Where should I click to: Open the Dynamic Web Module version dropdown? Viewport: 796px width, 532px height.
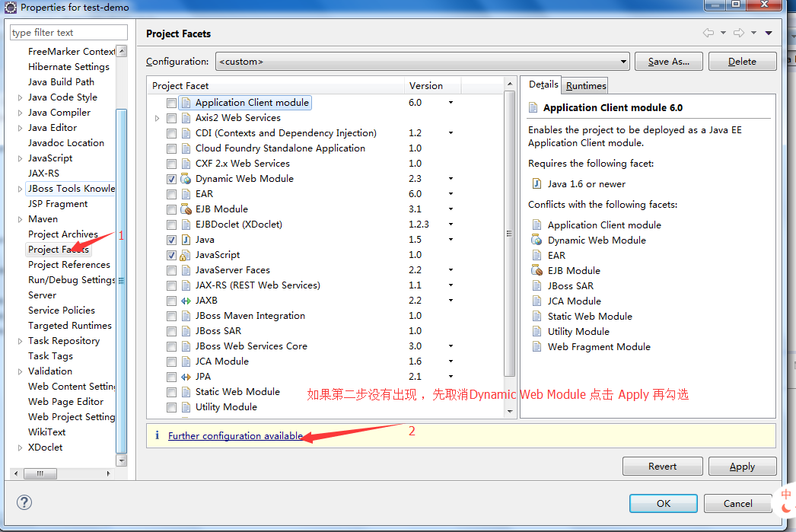(451, 179)
